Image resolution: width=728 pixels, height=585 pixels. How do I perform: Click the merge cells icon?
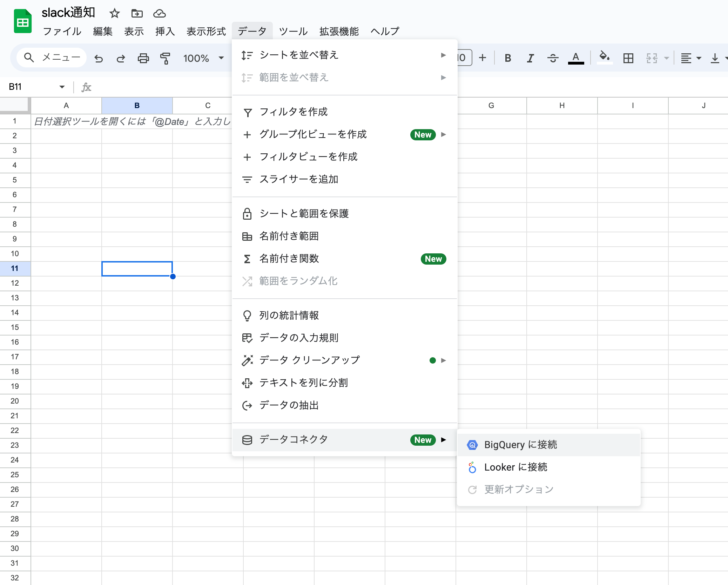tap(652, 58)
